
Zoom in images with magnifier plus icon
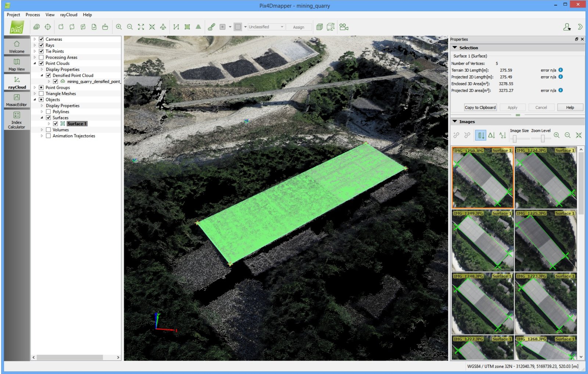556,135
